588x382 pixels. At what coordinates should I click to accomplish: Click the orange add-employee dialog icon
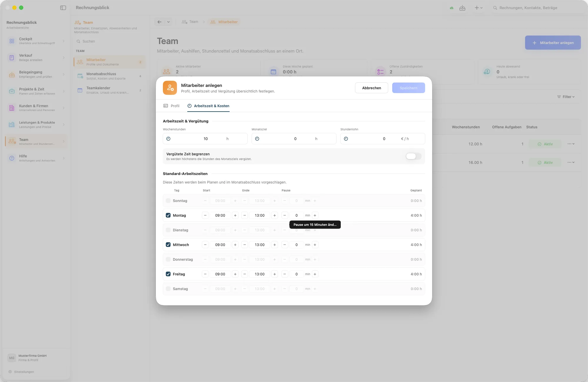point(170,88)
